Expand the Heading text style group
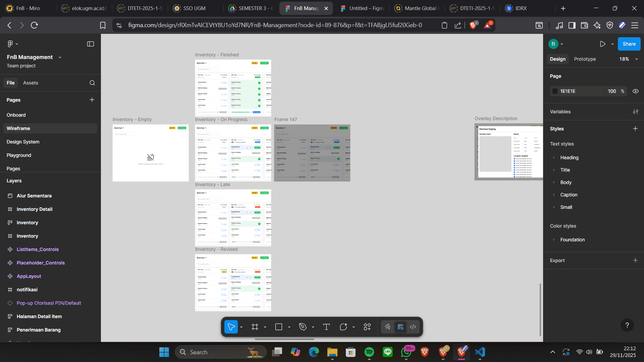The width and height of the screenshot is (644, 362). [x=554, y=158]
